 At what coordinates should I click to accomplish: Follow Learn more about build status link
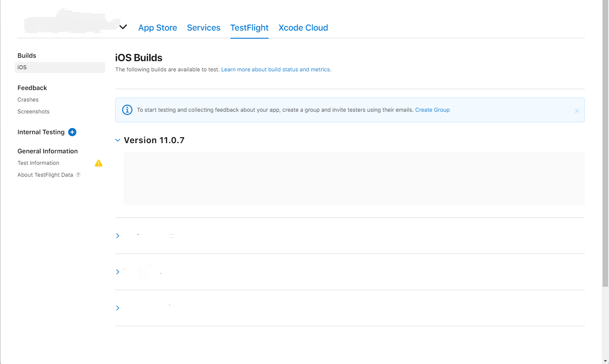click(275, 70)
